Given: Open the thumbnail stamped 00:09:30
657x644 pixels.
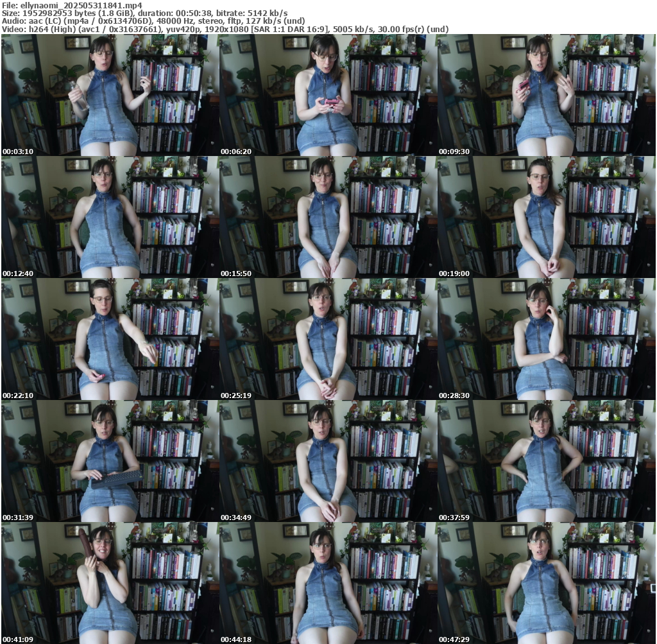Looking at the screenshot, I should (547, 95).
